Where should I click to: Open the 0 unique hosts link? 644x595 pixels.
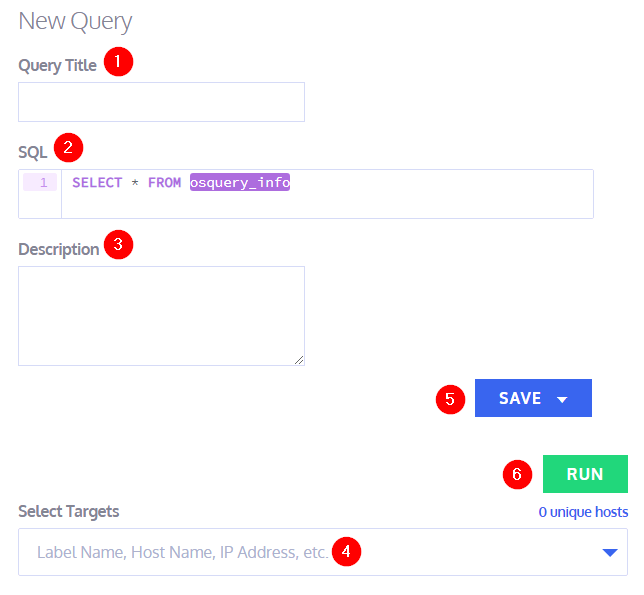tap(583, 512)
